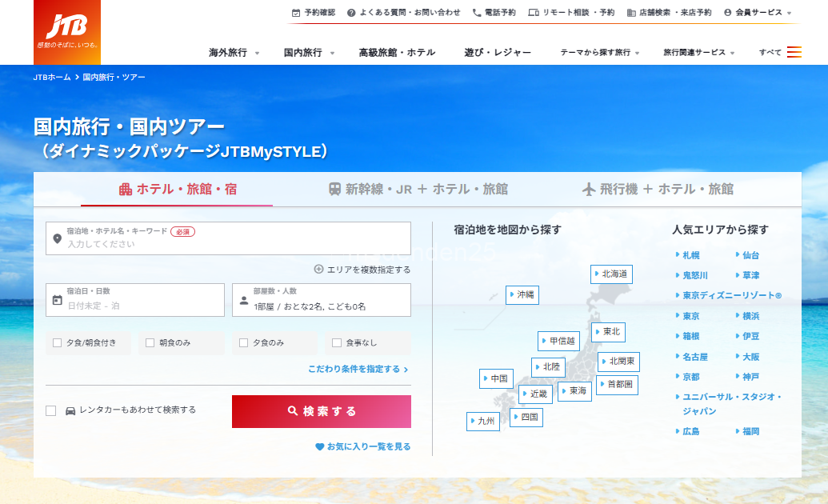
Task: Click the JTB logo
Action: click(67, 32)
